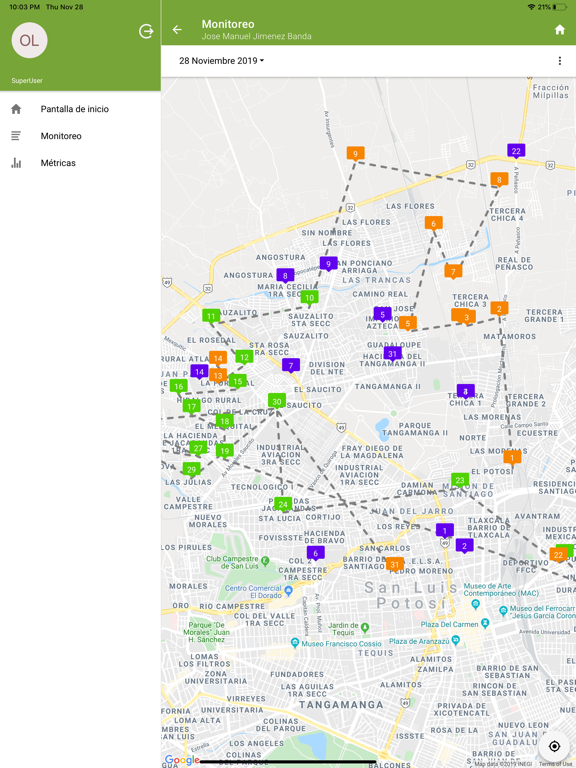The width and height of the screenshot is (576, 768).
Task: Select green marker 30 near Saucito
Action: (277, 402)
